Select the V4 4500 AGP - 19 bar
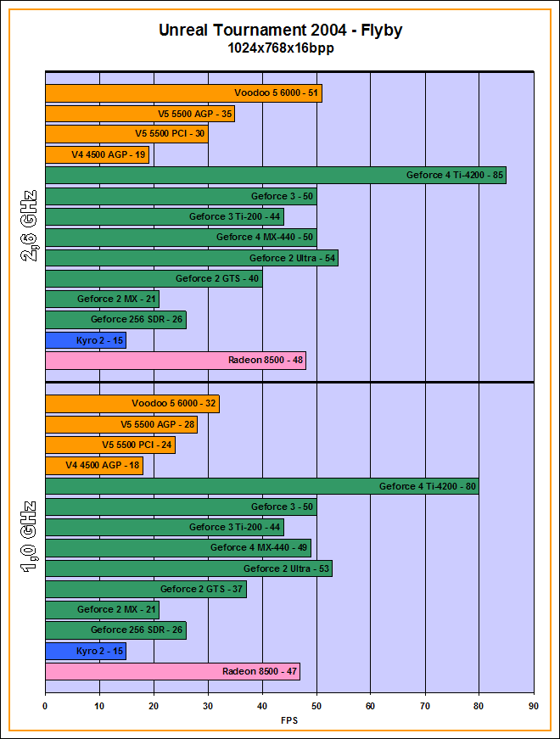 coord(97,154)
